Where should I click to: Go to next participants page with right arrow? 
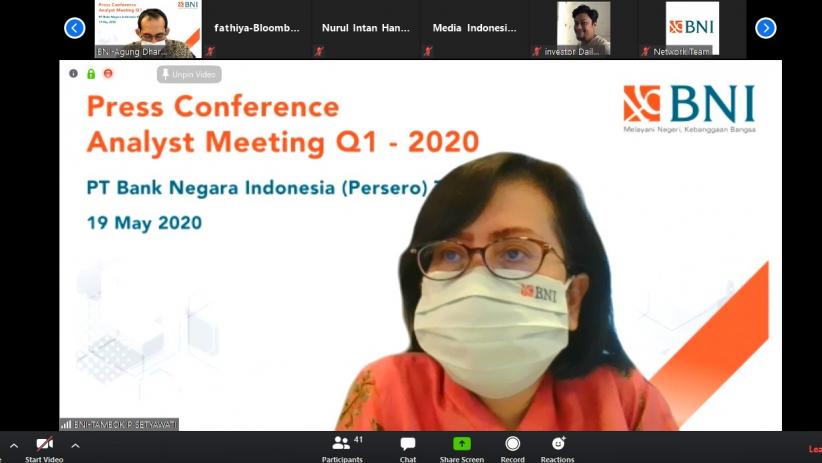[x=765, y=28]
